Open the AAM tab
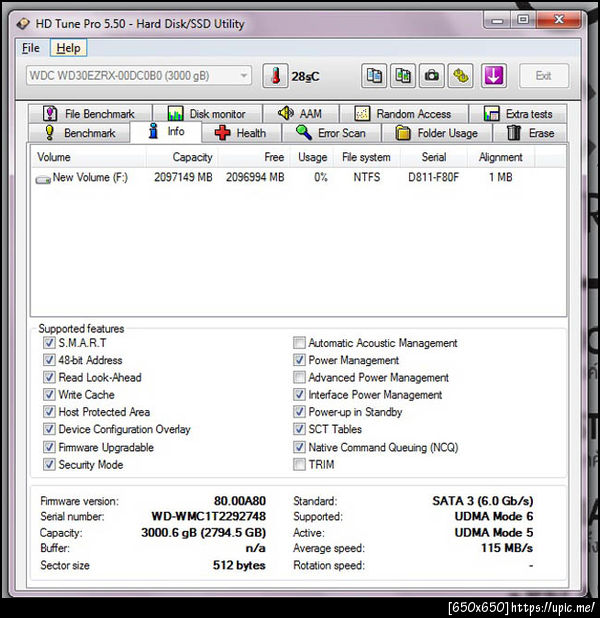600x618 pixels. [301, 114]
